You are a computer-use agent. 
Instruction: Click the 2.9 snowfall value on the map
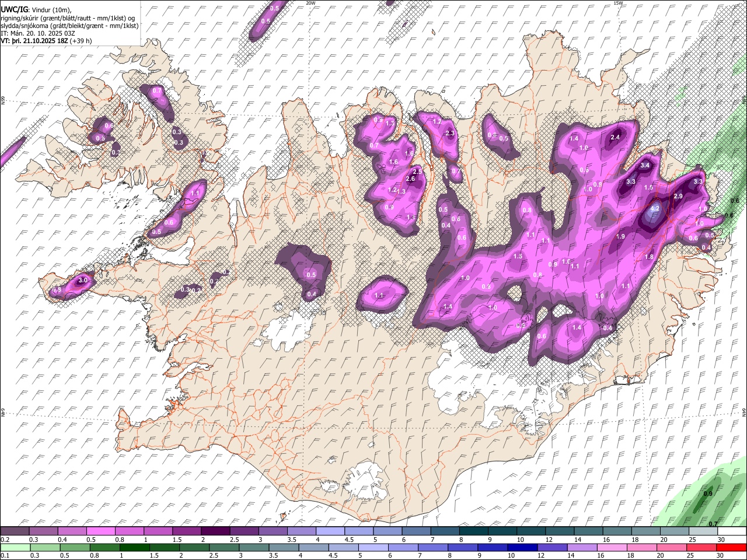click(678, 197)
